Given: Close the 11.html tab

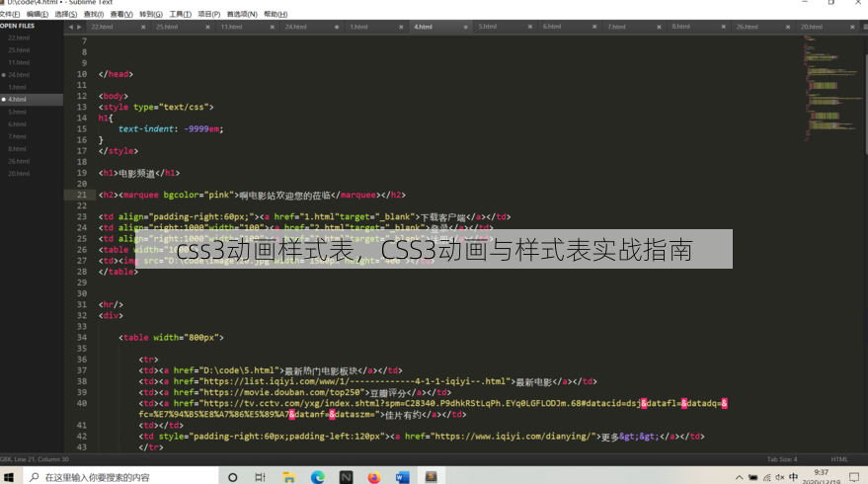Looking at the screenshot, I should tap(272, 27).
